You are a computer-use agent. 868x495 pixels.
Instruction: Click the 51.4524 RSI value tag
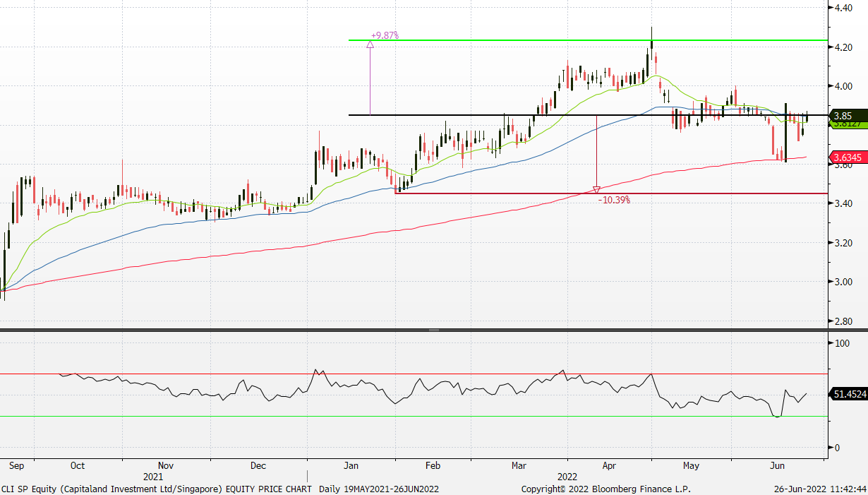point(849,395)
